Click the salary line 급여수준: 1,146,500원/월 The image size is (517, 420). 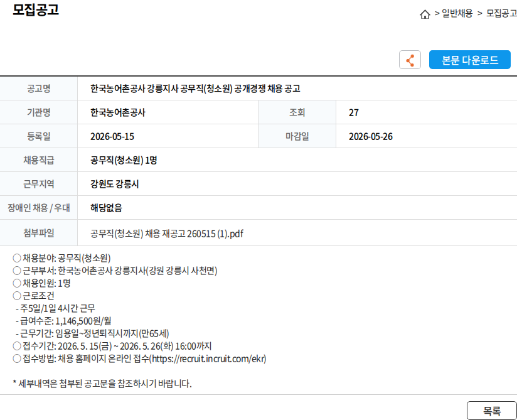pos(63,321)
